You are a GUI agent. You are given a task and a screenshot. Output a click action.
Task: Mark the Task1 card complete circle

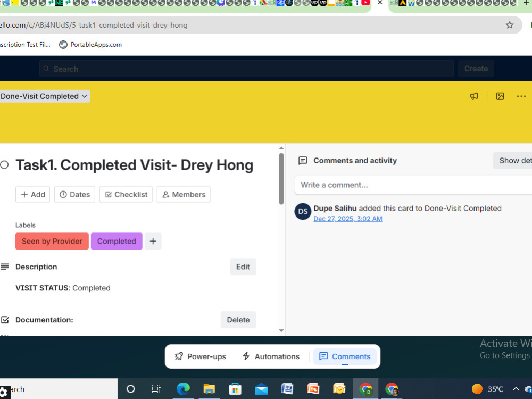(x=4, y=165)
